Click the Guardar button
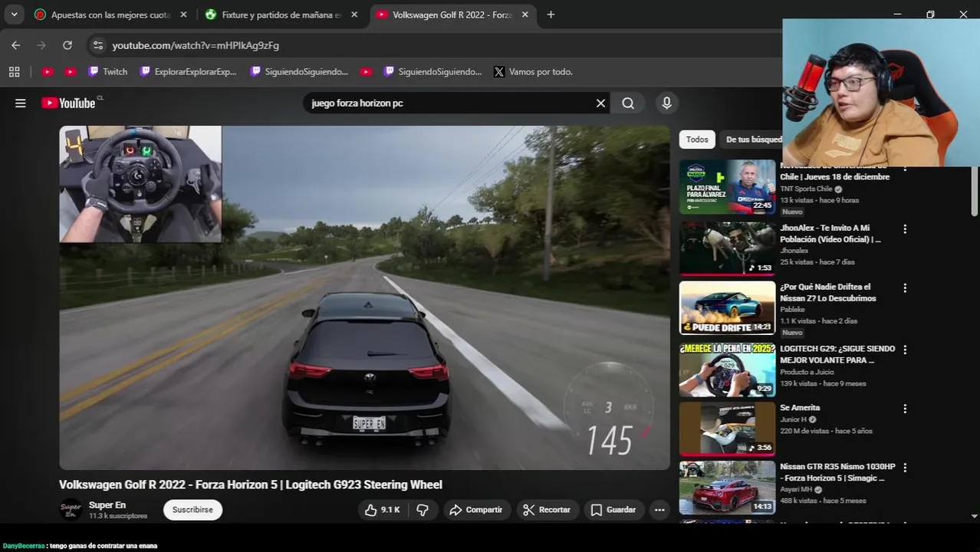 coord(614,510)
